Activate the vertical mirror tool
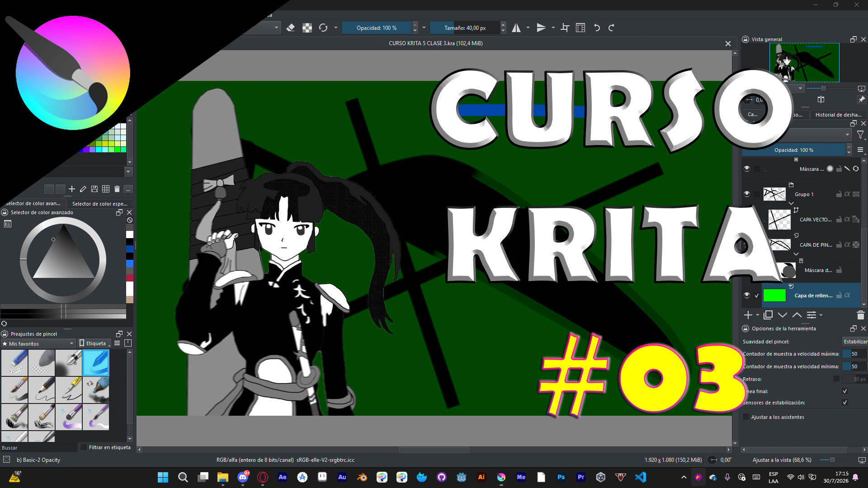Viewport: 868px width, 488px height. (541, 28)
